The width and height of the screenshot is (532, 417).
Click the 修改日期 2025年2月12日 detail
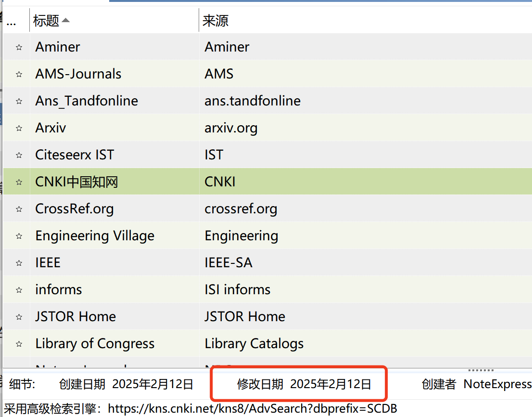pyautogui.click(x=304, y=384)
